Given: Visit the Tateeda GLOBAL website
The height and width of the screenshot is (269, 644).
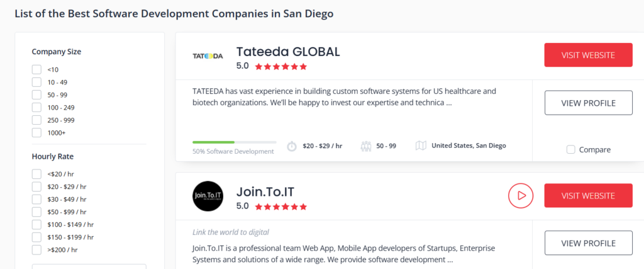Looking at the screenshot, I should click(x=588, y=55).
